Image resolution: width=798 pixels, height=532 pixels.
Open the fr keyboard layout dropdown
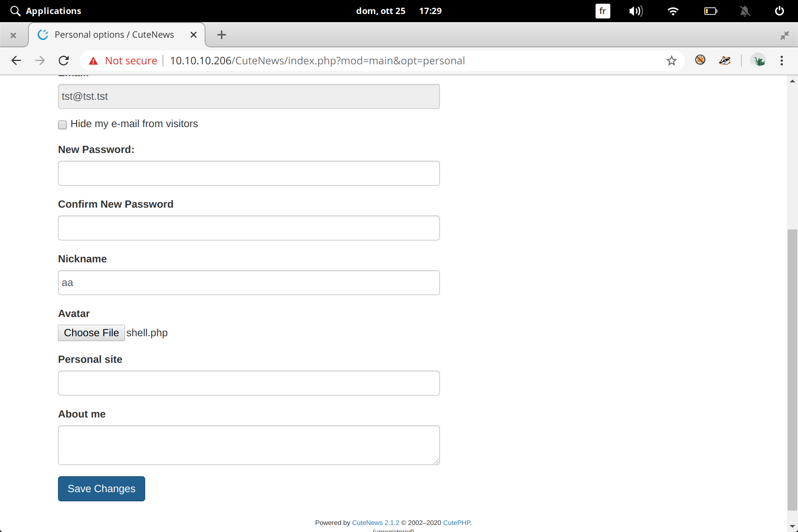coord(603,11)
